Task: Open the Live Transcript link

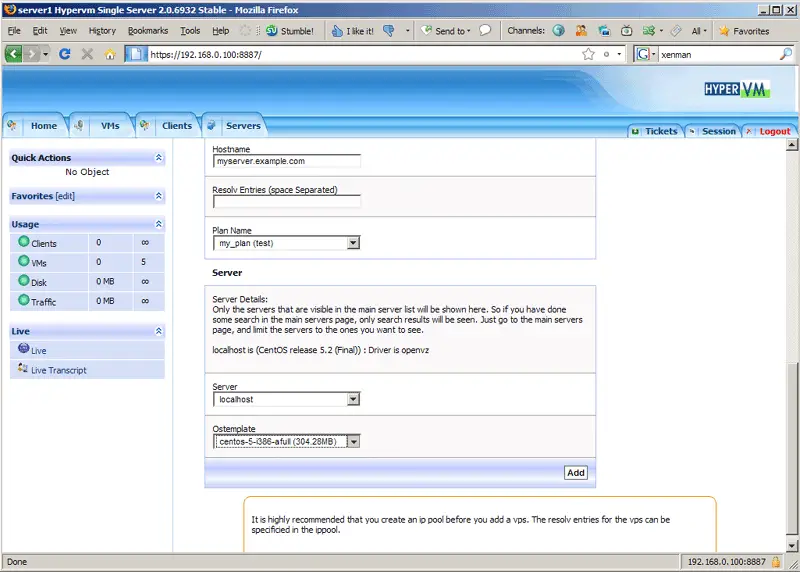Action: click(59, 370)
